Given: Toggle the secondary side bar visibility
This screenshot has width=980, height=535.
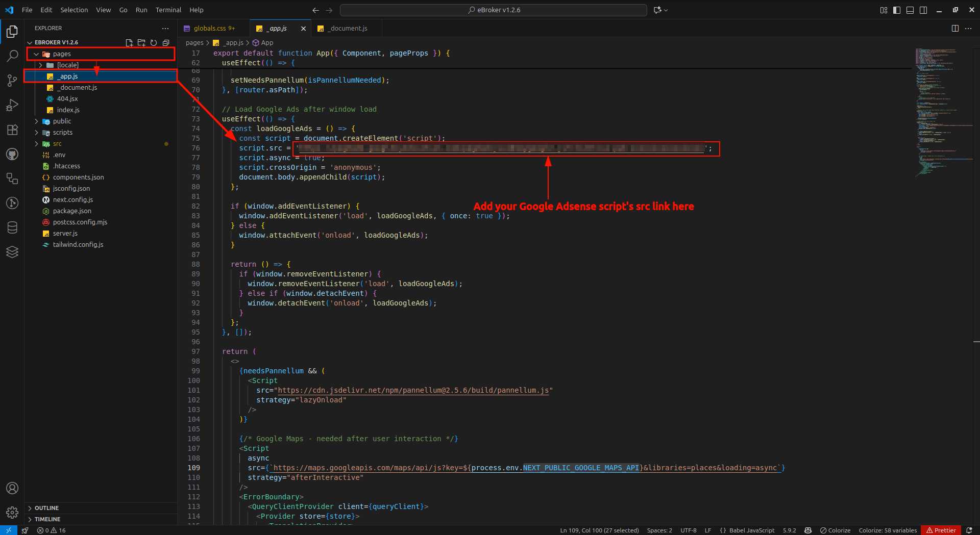Looking at the screenshot, I should click(923, 10).
